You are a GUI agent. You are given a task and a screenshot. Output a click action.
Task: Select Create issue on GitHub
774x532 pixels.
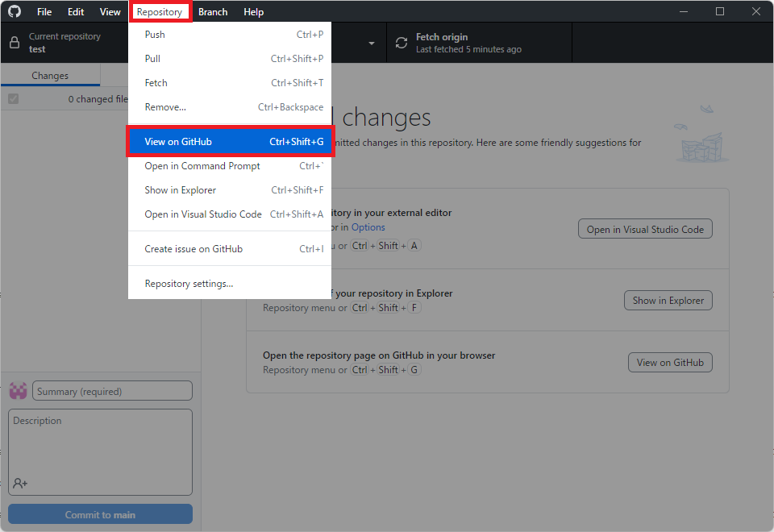point(230,249)
